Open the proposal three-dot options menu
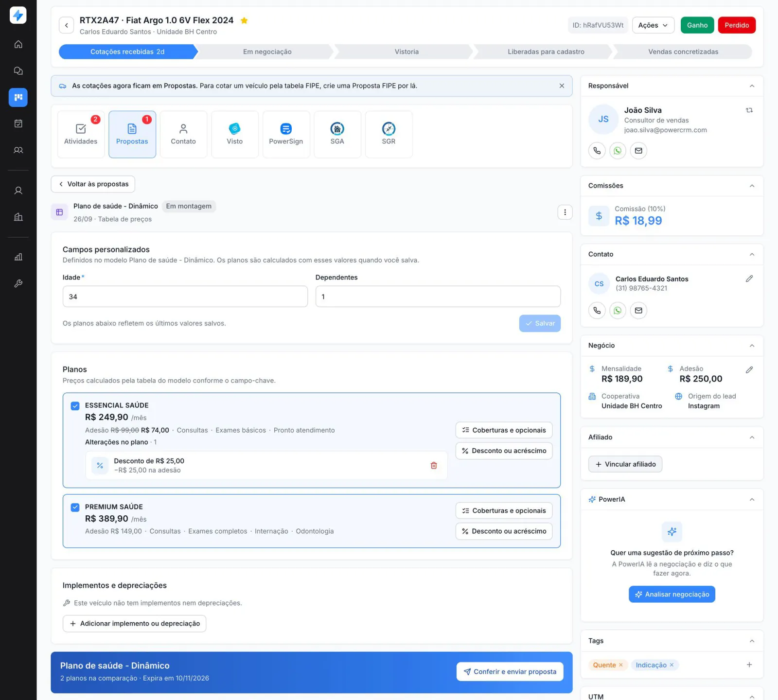The width and height of the screenshot is (778, 700). [x=565, y=212]
